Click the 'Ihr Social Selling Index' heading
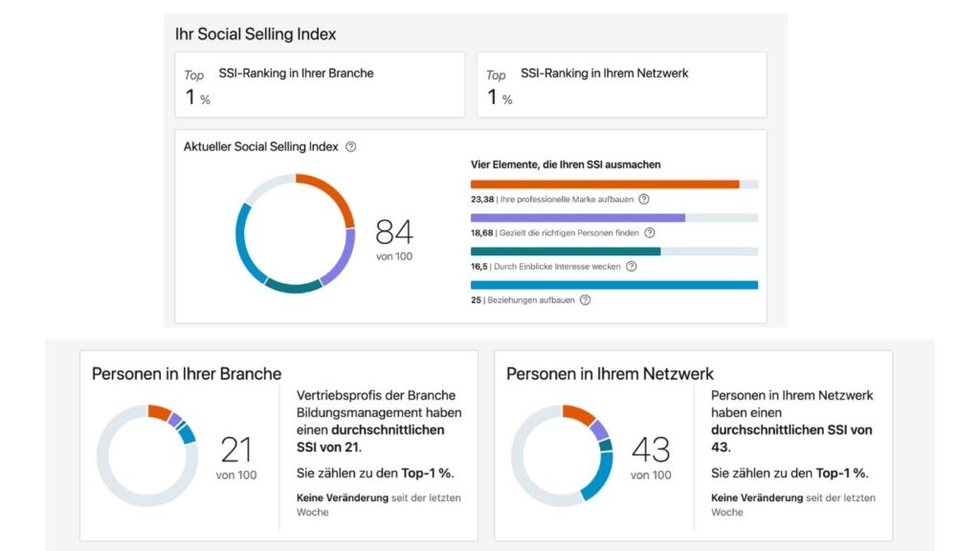Viewport: 980px width, 551px height. pyautogui.click(x=256, y=34)
